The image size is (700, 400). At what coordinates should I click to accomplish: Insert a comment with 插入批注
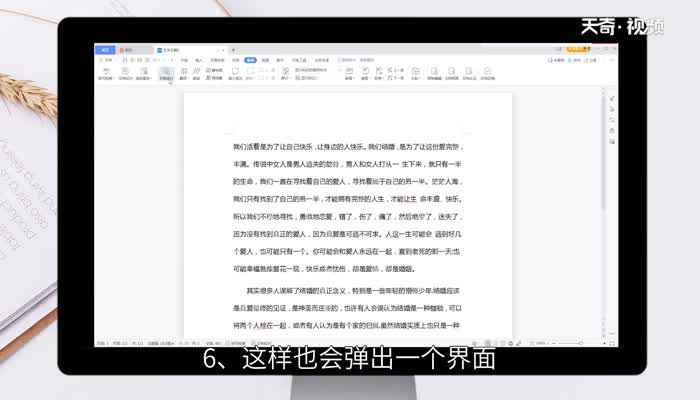click(235, 73)
